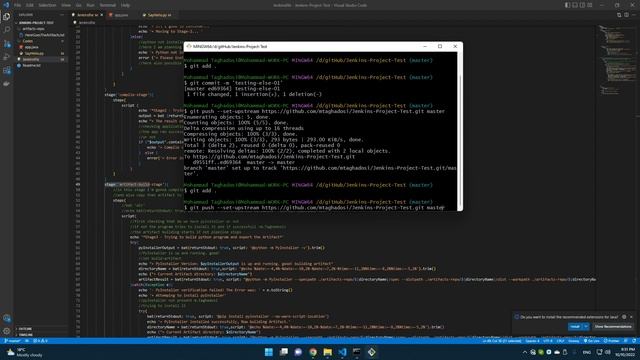Open Chrome from the taskbar
Image resolution: width=640 pixels, height=360 pixels.
[x=313, y=352]
